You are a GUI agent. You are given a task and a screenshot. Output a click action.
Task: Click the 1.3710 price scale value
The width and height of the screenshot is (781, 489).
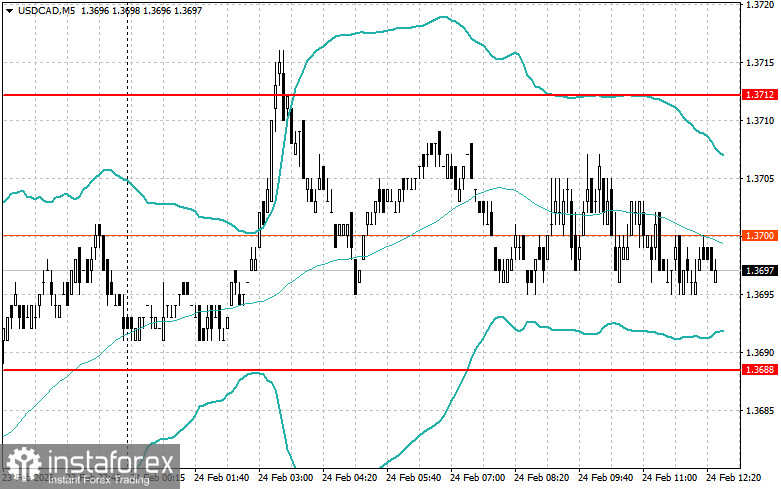(760, 121)
